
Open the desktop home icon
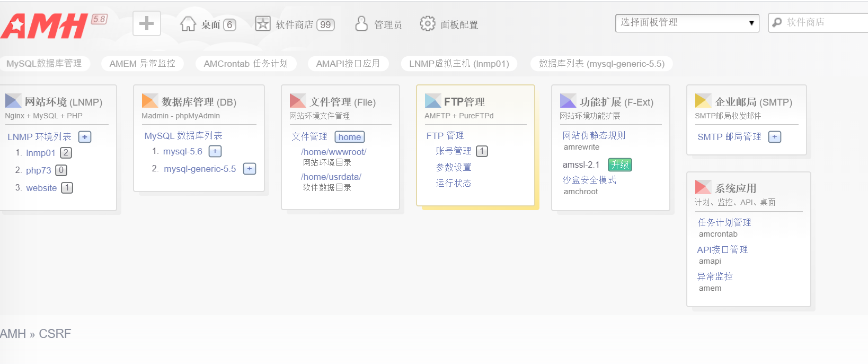[x=188, y=24]
